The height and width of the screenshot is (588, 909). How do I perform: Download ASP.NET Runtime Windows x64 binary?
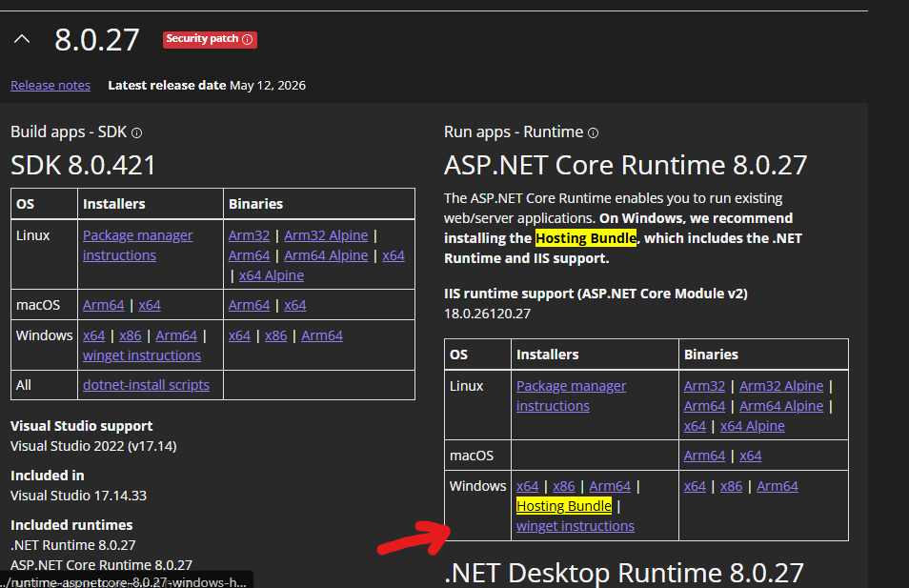point(695,486)
